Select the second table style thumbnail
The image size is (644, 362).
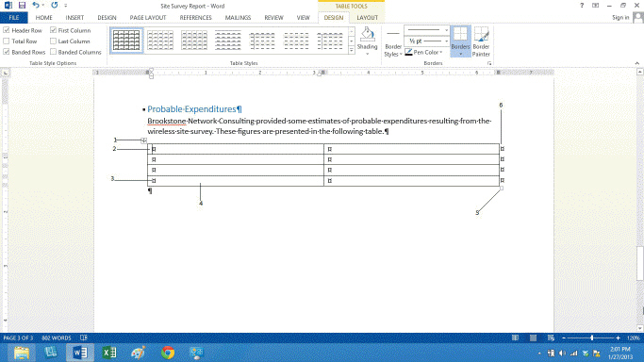click(160, 41)
